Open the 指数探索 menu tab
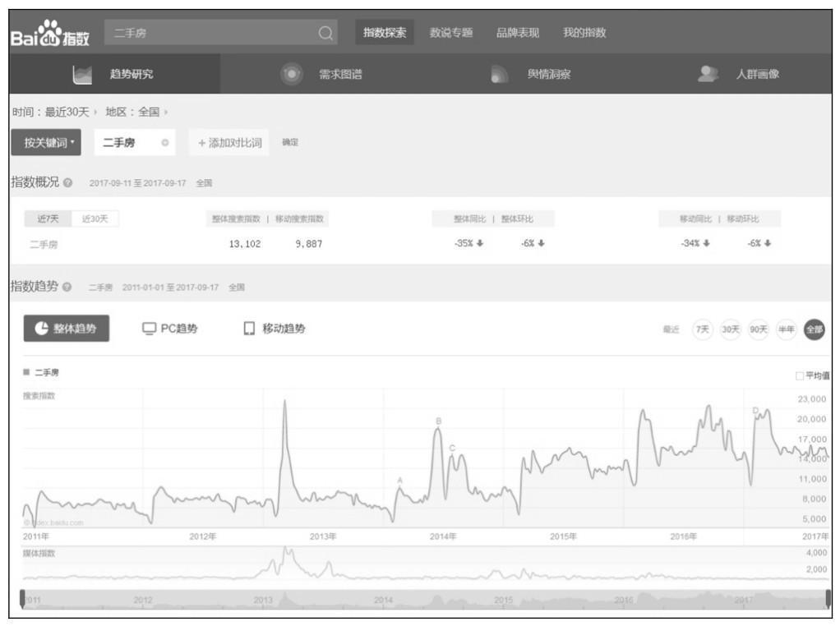Viewport: 840px width, 626px height. click(385, 33)
